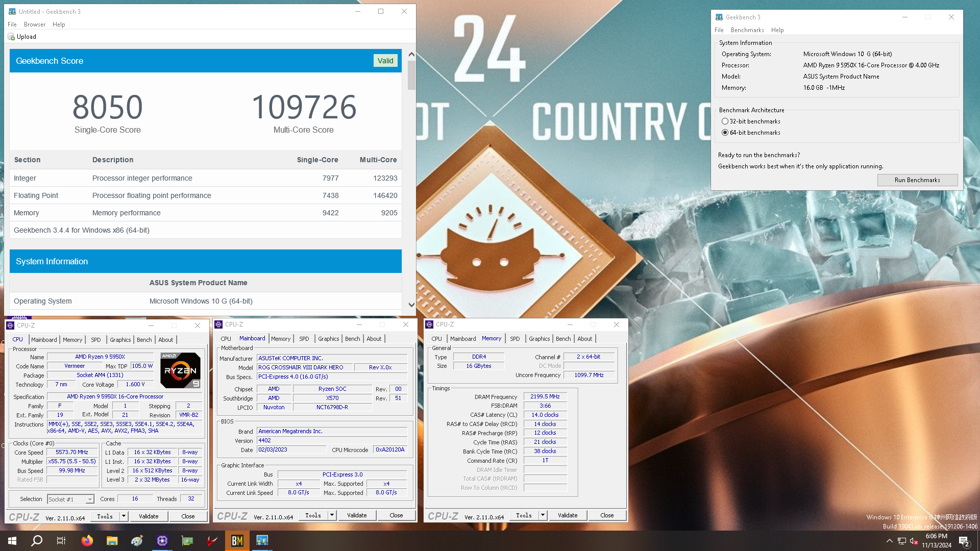Switch to the Bench tab in the first CPU-Z window
The width and height of the screenshot is (980, 551).
coord(144,340)
